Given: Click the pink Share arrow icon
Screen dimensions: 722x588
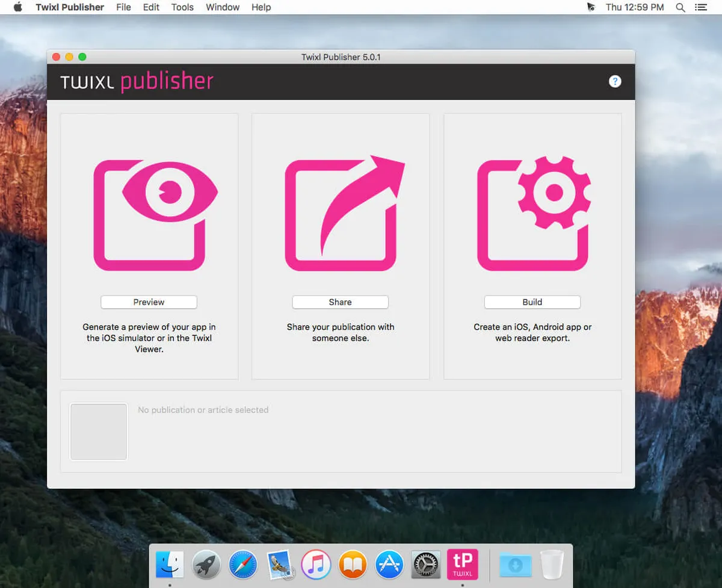Looking at the screenshot, I should click(343, 215).
